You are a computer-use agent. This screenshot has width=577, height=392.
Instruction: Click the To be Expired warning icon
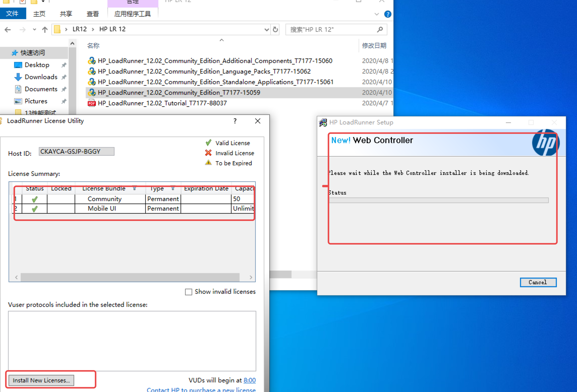point(208,163)
